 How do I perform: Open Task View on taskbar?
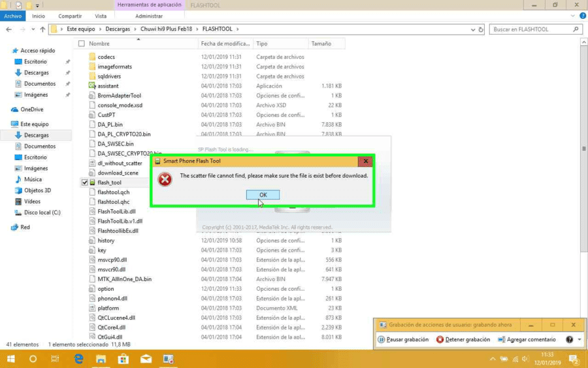pos(55,359)
